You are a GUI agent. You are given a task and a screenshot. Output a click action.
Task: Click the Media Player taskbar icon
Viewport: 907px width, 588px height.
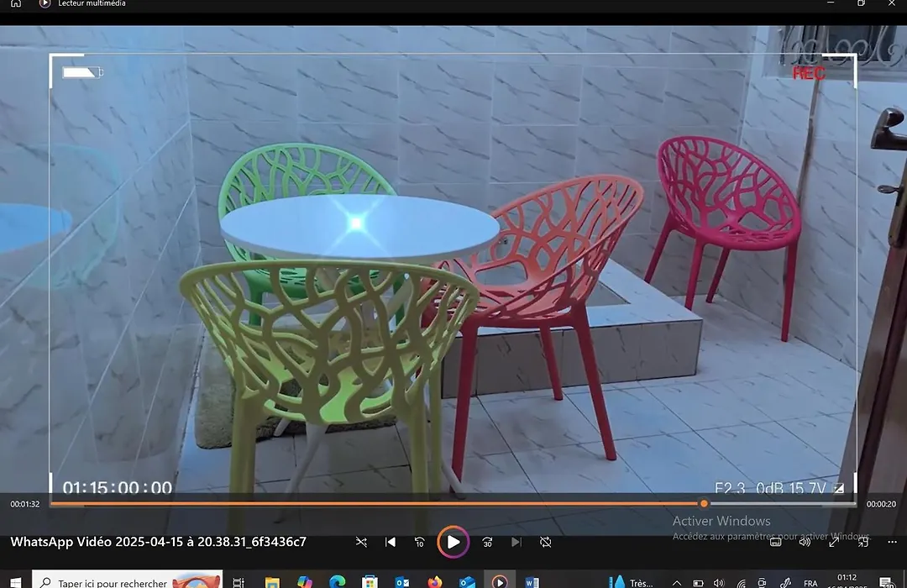(x=500, y=581)
